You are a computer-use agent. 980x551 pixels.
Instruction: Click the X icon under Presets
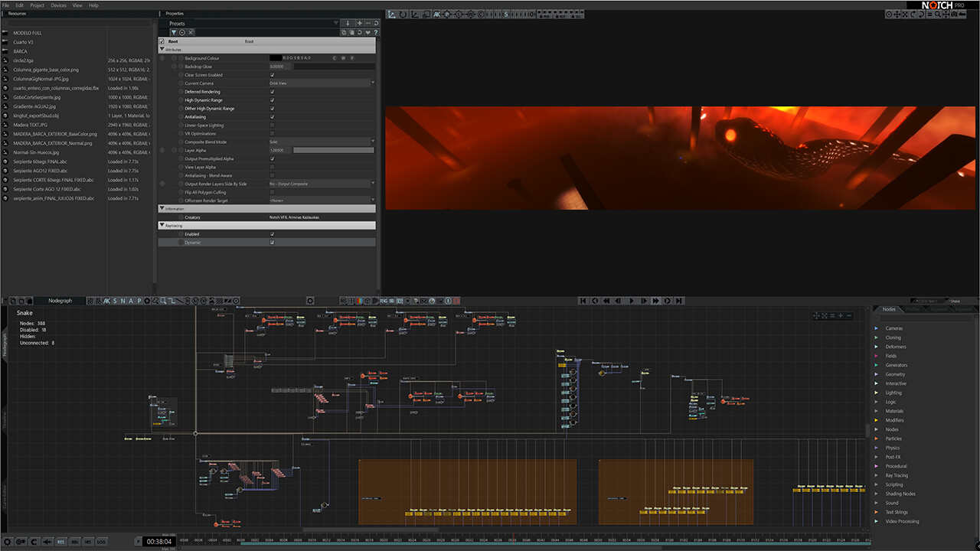[191, 32]
